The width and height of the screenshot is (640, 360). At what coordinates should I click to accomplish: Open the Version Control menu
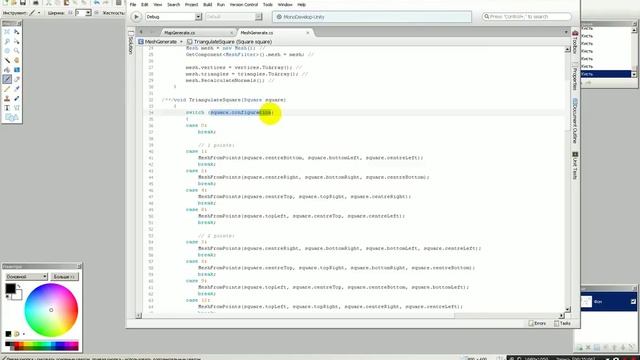coord(244,4)
